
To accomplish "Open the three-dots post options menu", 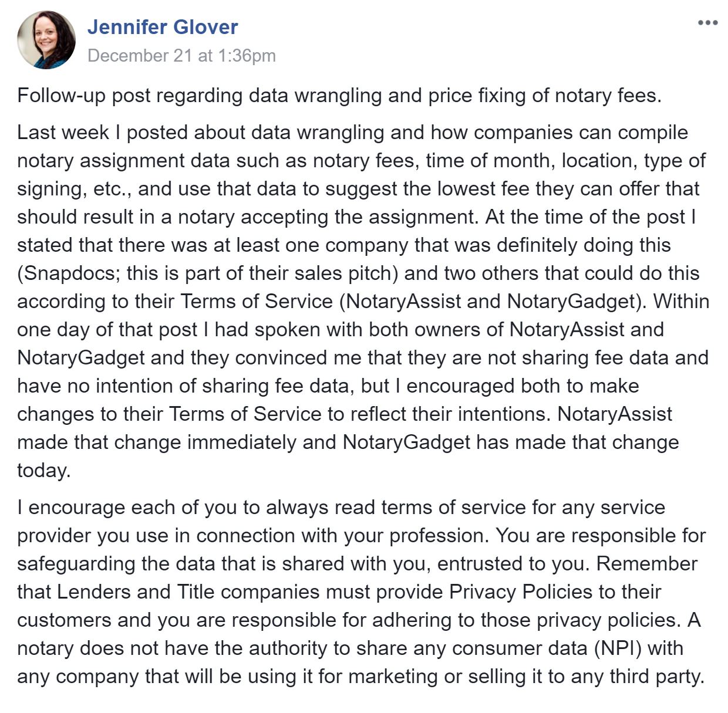I will (x=707, y=23).
